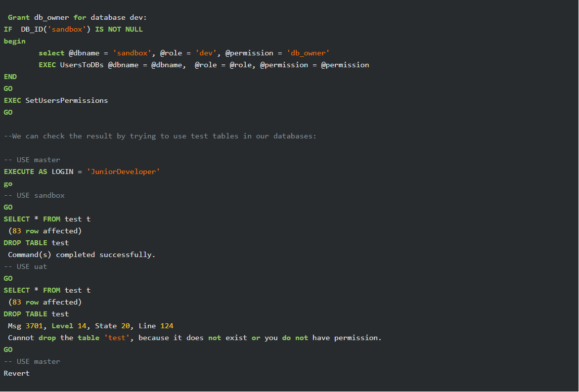Click the 'EXEC UsersToDBs' line

tap(204, 65)
